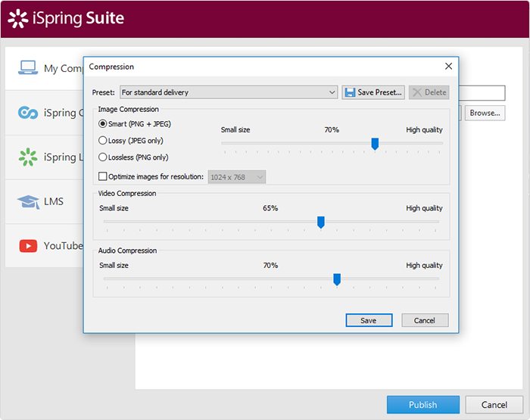Switch to the LMS publishing tab
This screenshot has height=420, width=530.
pyautogui.click(x=44, y=202)
